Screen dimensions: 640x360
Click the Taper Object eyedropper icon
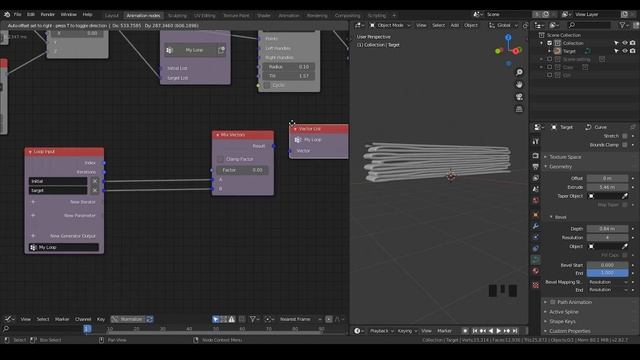pos(624,196)
